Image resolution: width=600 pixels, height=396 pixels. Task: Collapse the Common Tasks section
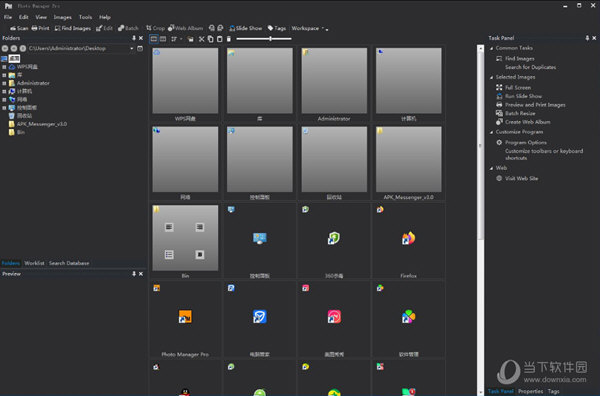pyautogui.click(x=492, y=48)
